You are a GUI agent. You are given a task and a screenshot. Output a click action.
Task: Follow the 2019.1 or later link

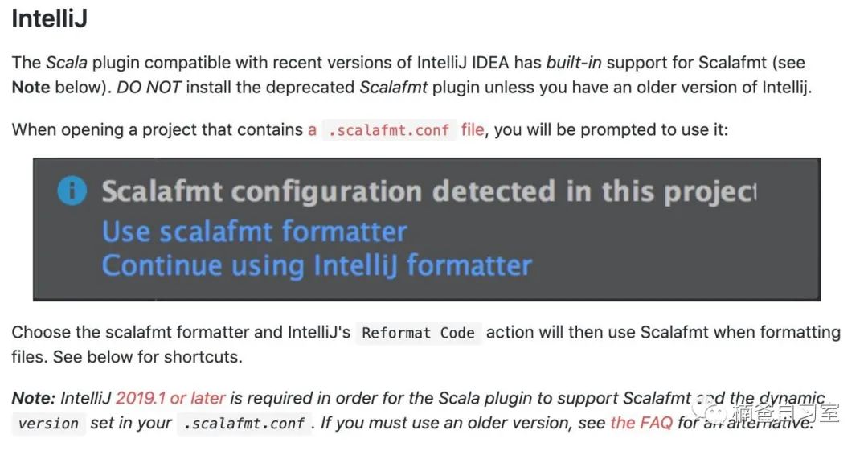click(x=170, y=398)
